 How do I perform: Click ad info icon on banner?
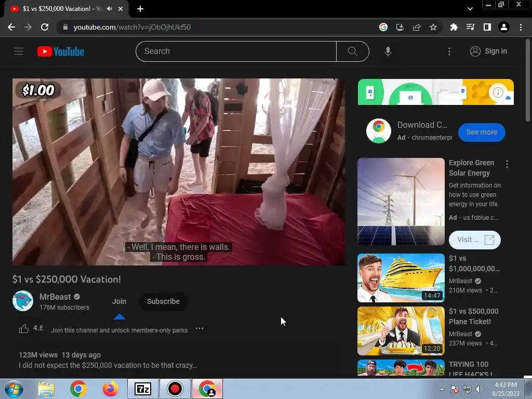point(498,92)
